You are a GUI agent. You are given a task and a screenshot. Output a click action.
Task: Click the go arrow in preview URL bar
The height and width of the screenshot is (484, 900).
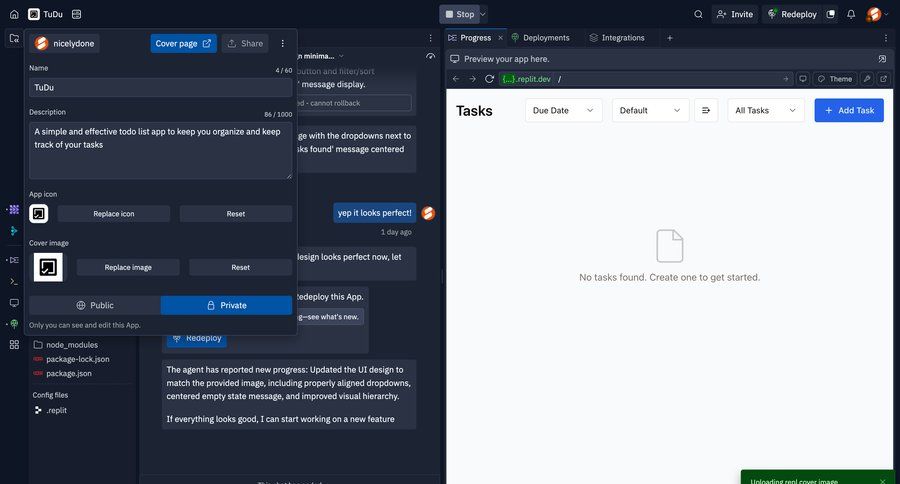[x=786, y=79]
